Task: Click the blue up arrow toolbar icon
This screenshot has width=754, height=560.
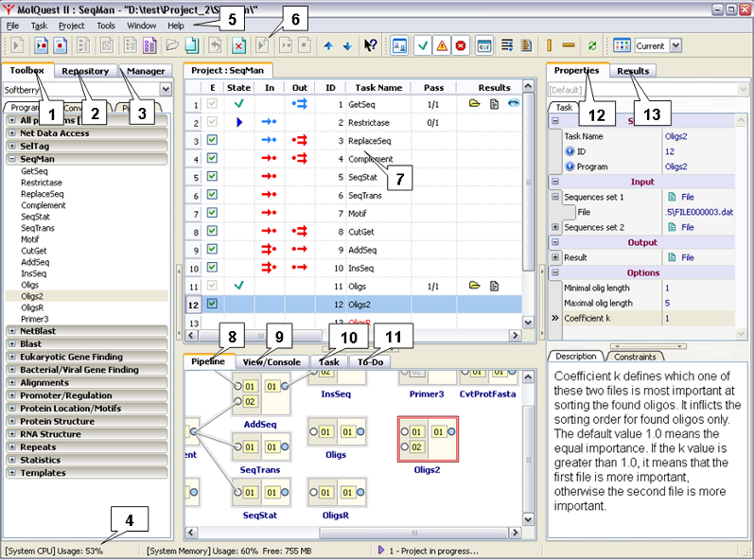Action: coord(328,46)
